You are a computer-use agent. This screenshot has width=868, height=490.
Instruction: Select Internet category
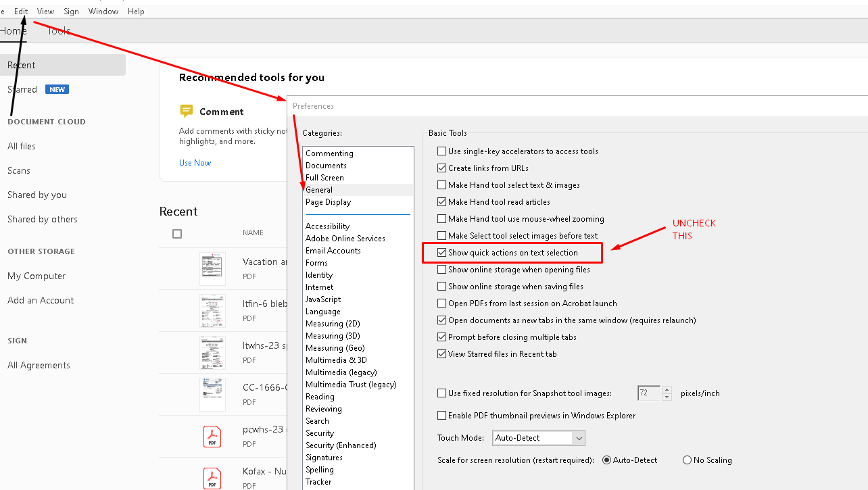click(x=319, y=287)
